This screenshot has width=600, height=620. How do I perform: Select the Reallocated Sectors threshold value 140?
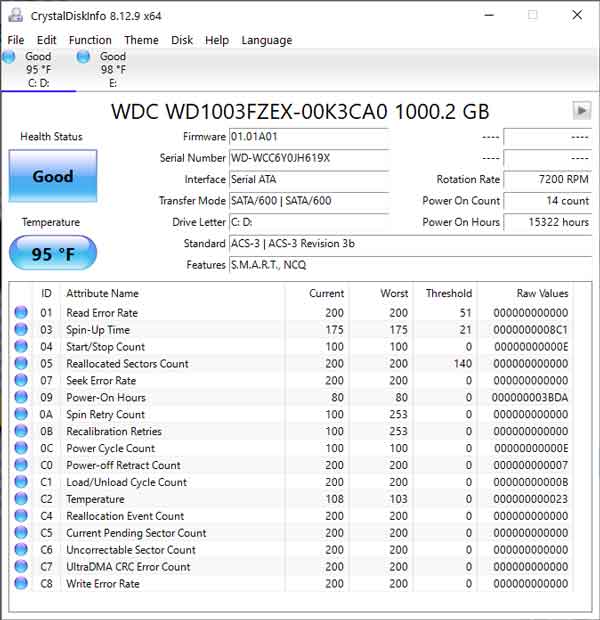coord(463,363)
